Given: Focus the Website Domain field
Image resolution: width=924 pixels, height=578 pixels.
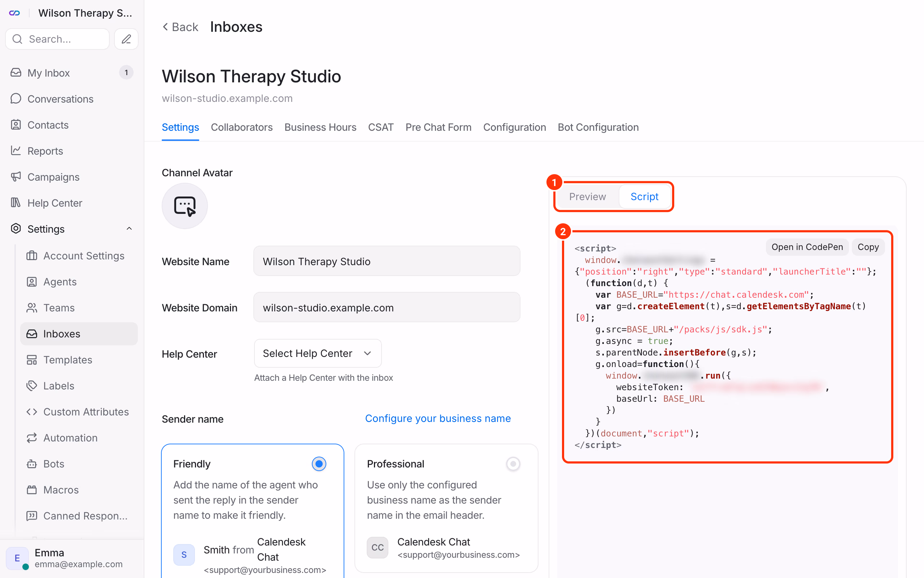Looking at the screenshot, I should pos(387,308).
